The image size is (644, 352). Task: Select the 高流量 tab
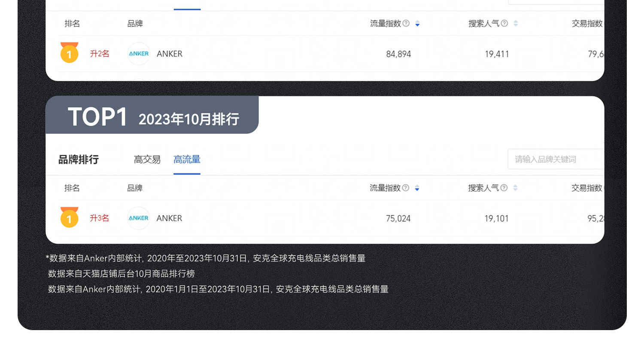pyautogui.click(x=187, y=160)
